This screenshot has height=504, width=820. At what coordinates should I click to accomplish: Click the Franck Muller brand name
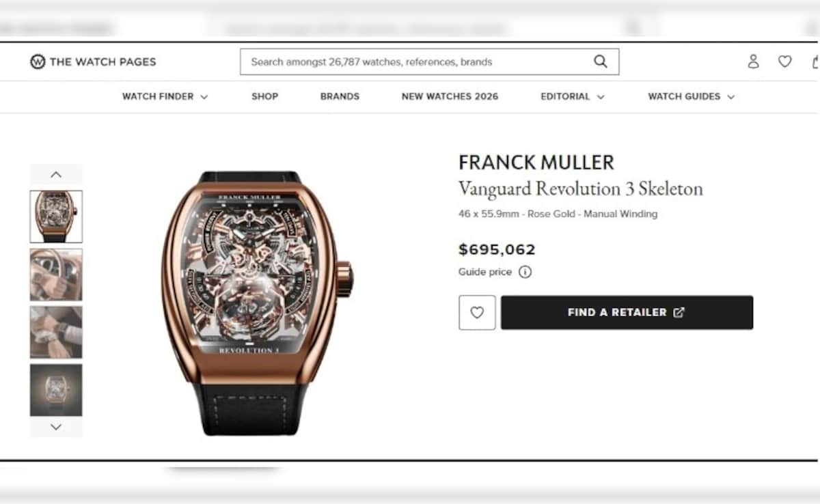point(536,163)
